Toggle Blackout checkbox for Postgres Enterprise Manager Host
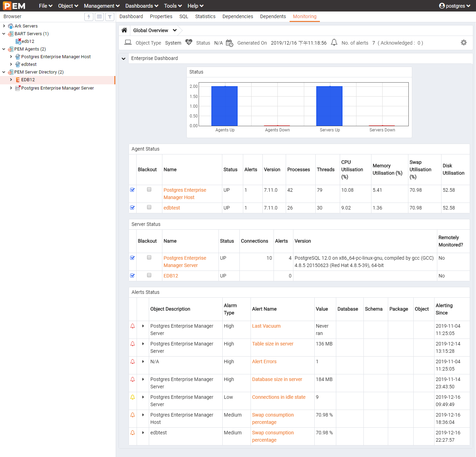 point(149,190)
